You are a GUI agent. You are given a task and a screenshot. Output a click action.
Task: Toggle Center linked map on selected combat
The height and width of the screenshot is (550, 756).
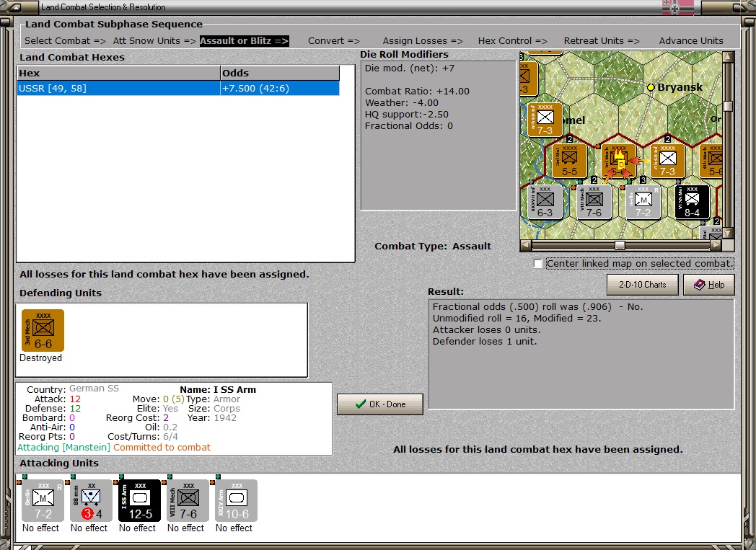[x=538, y=263]
